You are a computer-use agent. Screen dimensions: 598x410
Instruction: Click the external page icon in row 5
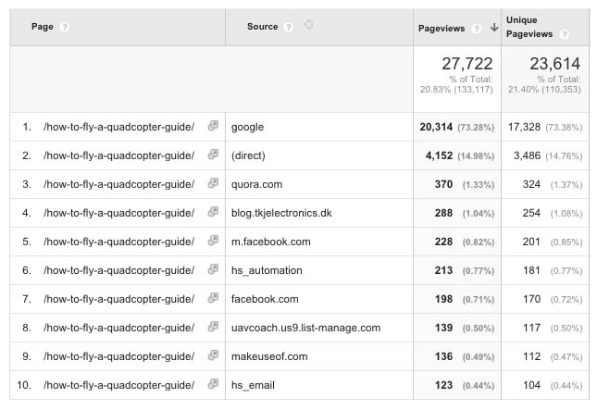pyautogui.click(x=213, y=240)
